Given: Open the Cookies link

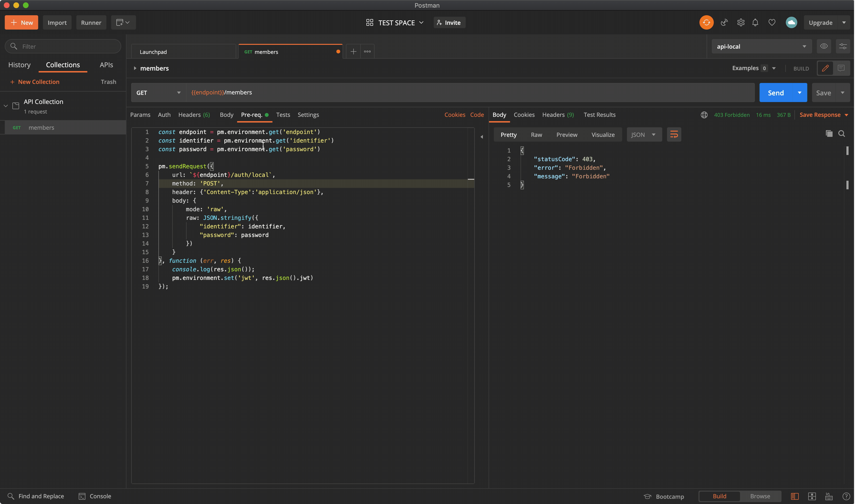Looking at the screenshot, I should coord(454,115).
